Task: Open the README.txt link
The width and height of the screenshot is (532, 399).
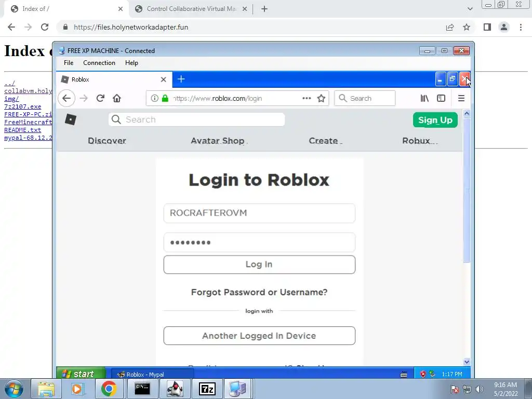Action: tap(22, 130)
